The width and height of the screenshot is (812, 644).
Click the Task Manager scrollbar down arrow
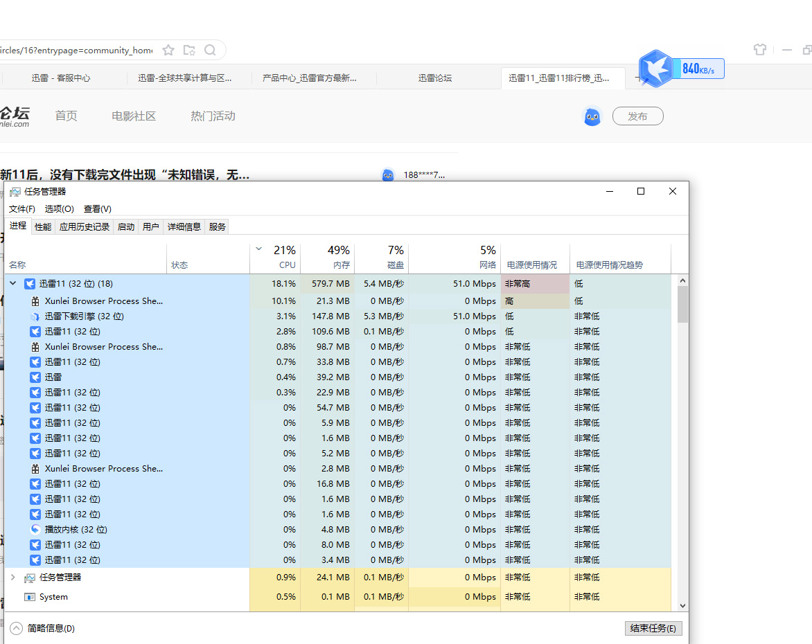(682, 605)
